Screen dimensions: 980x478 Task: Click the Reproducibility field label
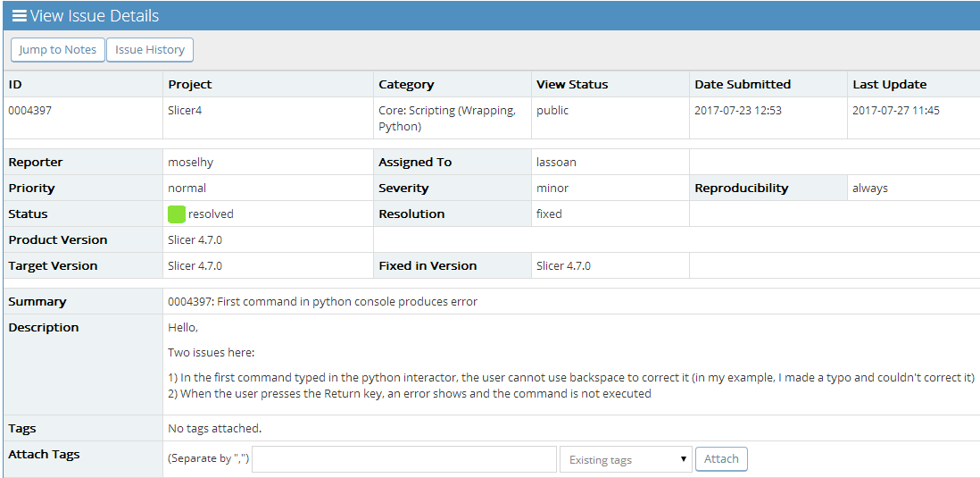pos(742,189)
